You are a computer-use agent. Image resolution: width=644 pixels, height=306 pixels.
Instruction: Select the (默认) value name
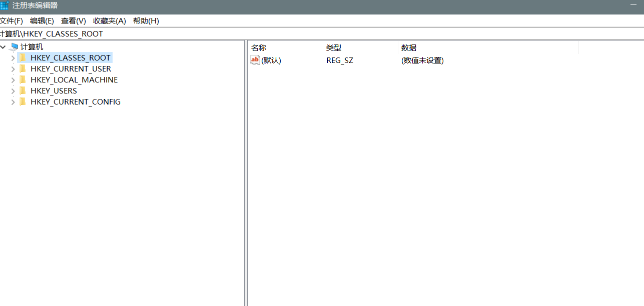click(x=271, y=60)
